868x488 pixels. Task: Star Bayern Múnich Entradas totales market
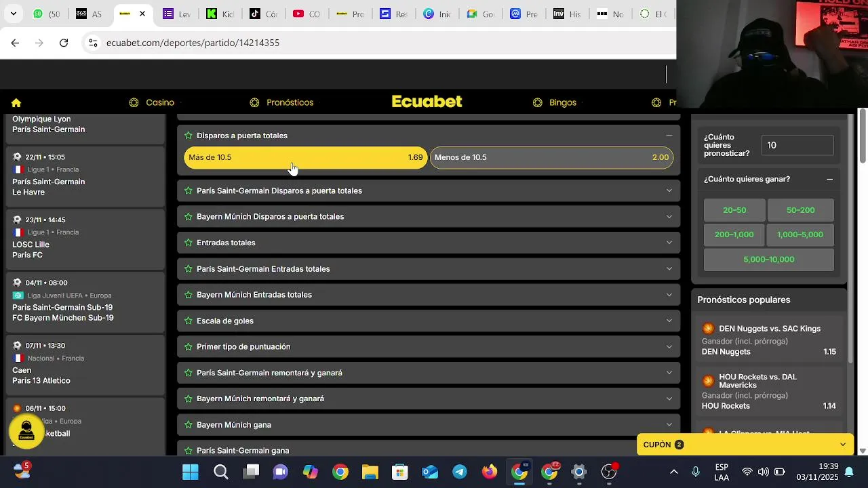189,295
